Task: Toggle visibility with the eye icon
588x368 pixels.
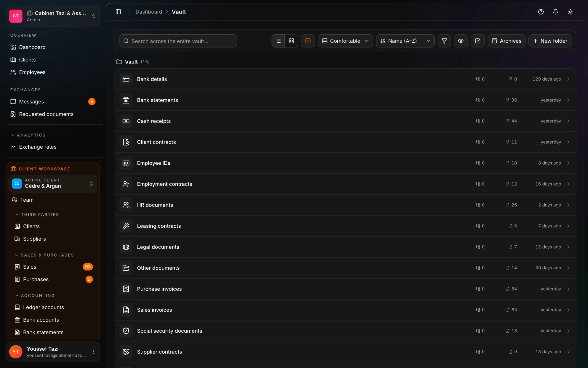Action: point(461,41)
